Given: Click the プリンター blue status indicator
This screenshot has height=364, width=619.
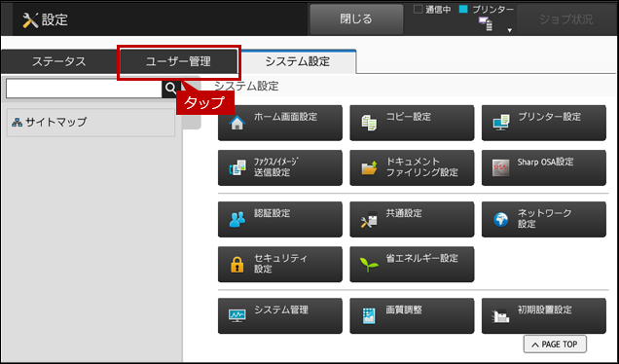Looking at the screenshot, I should coord(463,10).
